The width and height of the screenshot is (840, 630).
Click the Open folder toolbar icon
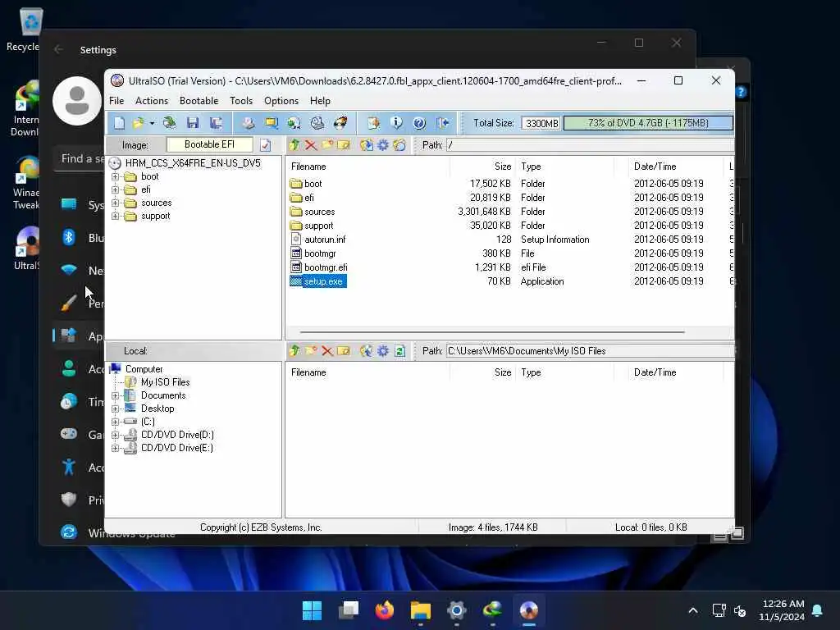[138, 123]
